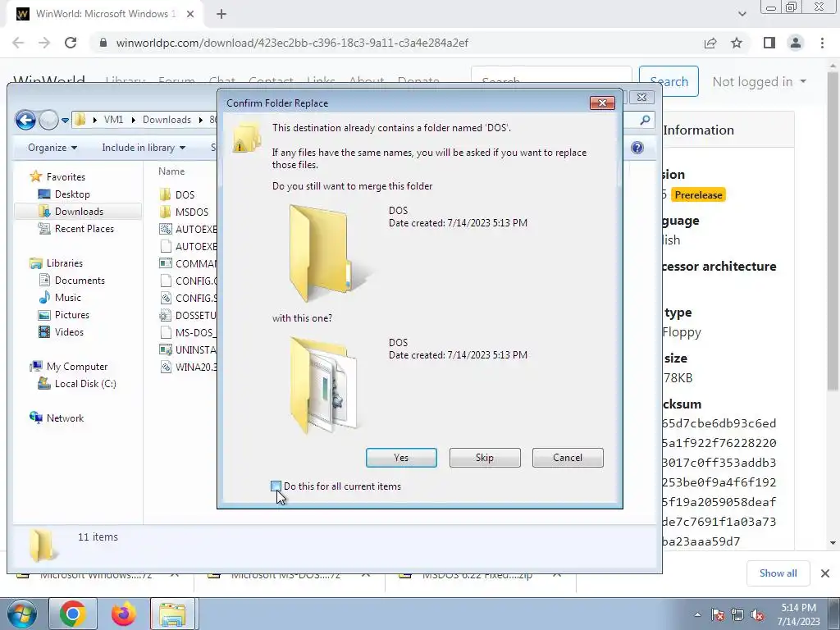Viewport: 840px width, 630px height.
Task: Open Local Disk (C:) in navigation pane
Action: pos(85,384)
